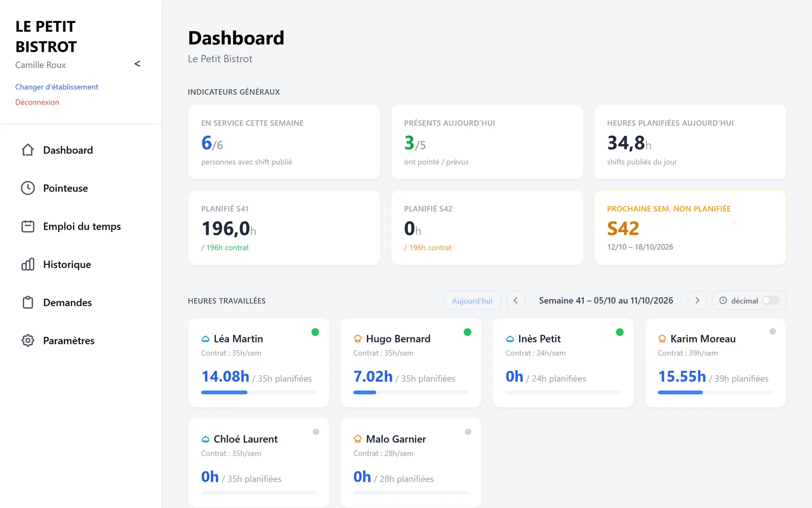This screenshot has width=812, height=508.
Task: Open the Paramètres section
Action: pos(81,340)
